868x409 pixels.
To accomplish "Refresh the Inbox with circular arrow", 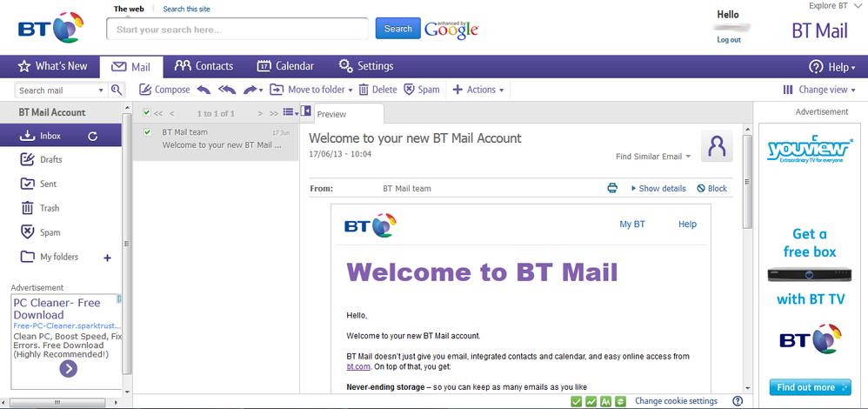I will point(93,136).
